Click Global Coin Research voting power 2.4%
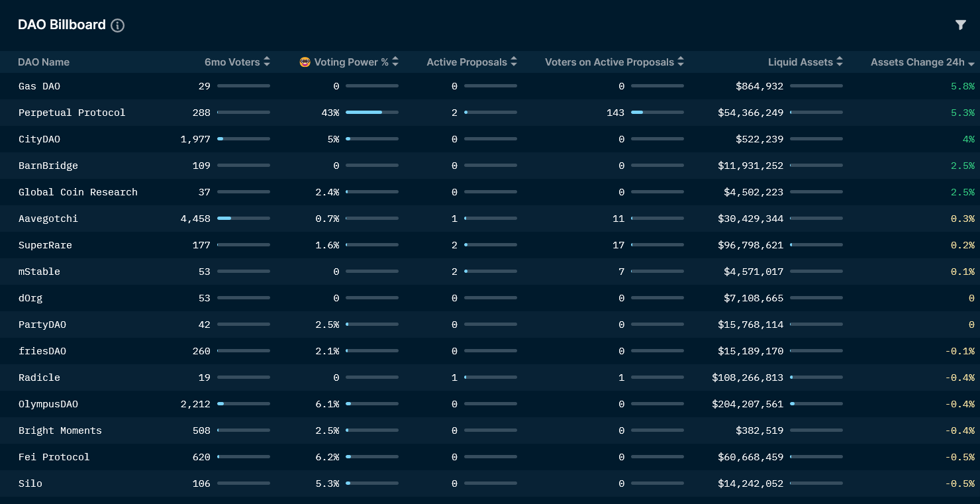The height and width of the screenshot is (504, 980). [327, 192]
